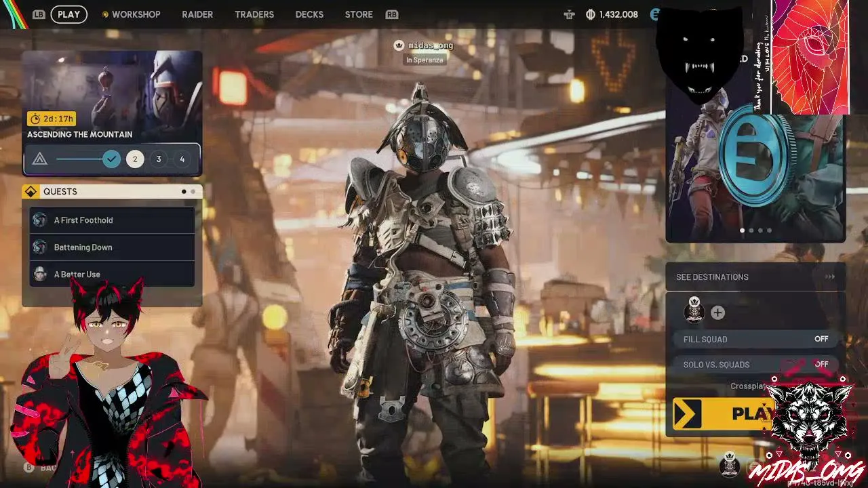
Task: Click the LB bumper icon
Action: coord(39,14)
